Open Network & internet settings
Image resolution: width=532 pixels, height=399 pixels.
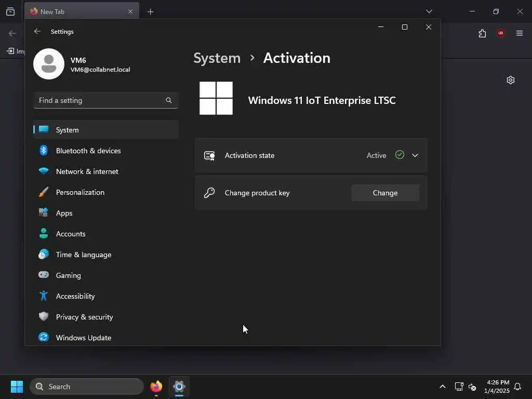pyautogui.click(x=106, y=171)
